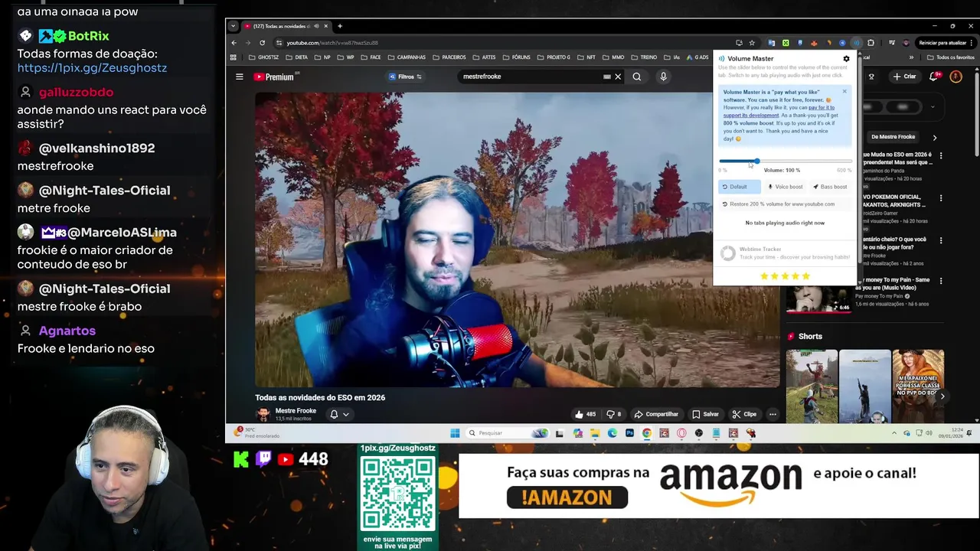Open the GHOSTSZ bookmarks folder

click(x=264, y=57)
